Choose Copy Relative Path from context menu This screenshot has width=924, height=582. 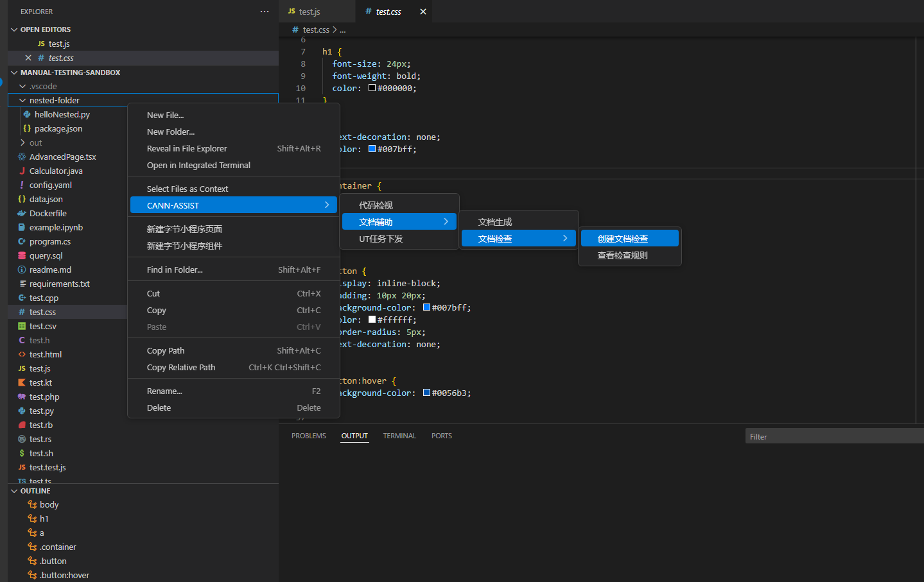181,367
